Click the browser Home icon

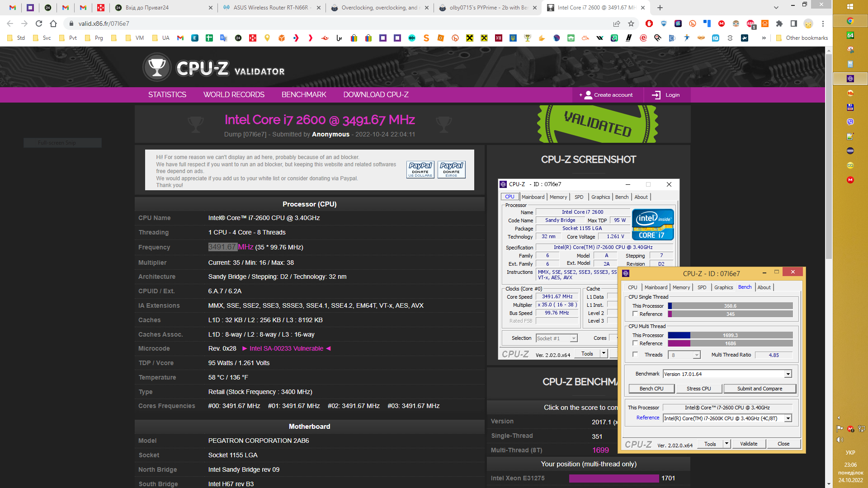[x=53, y=23]
